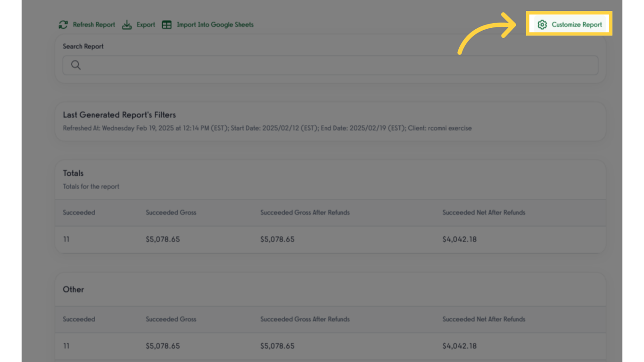The image size is (644, 362).
Task: Select $4,042.18 value in Other table
Action: tap(460, 346)
